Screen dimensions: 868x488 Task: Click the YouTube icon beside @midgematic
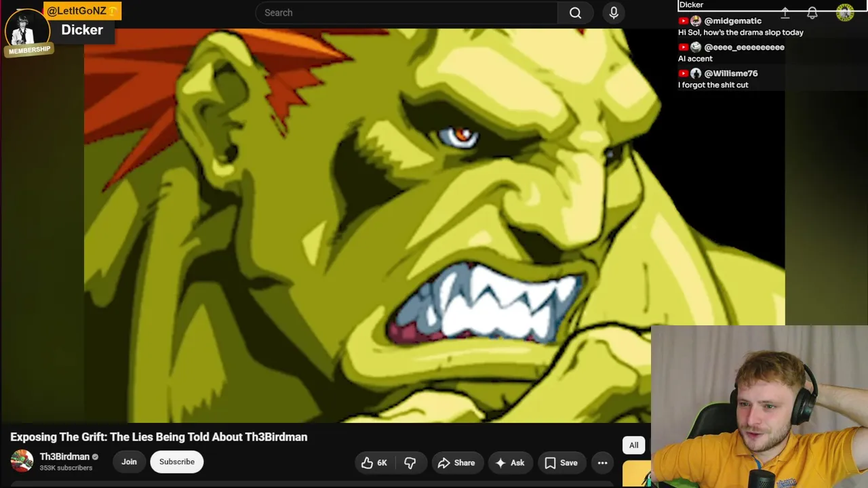(x=684, y=21)
